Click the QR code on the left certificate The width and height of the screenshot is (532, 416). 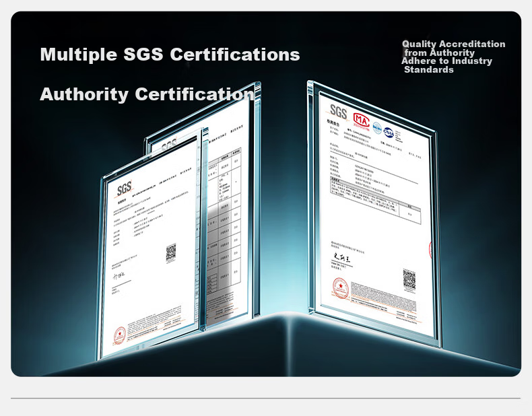click(x=171, y=252)
